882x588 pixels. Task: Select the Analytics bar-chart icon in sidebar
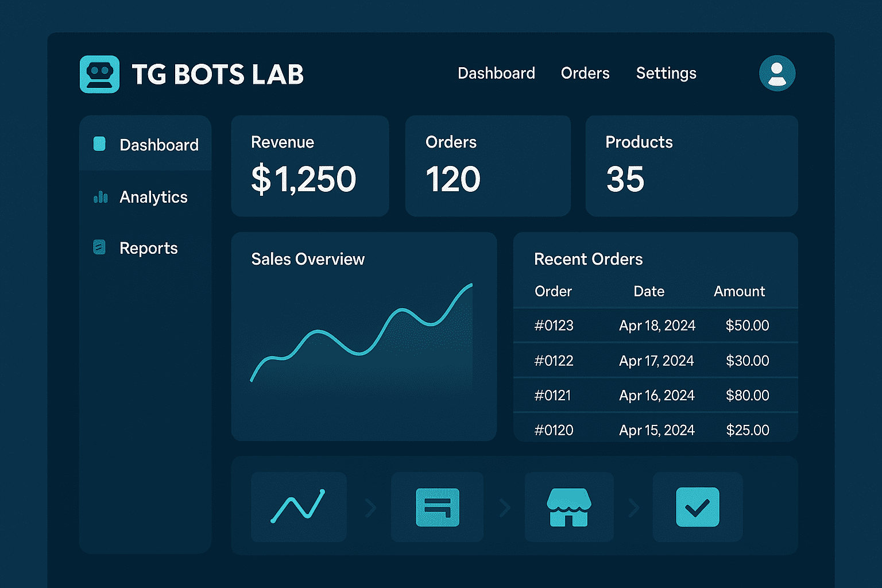[x=100, y=197]
